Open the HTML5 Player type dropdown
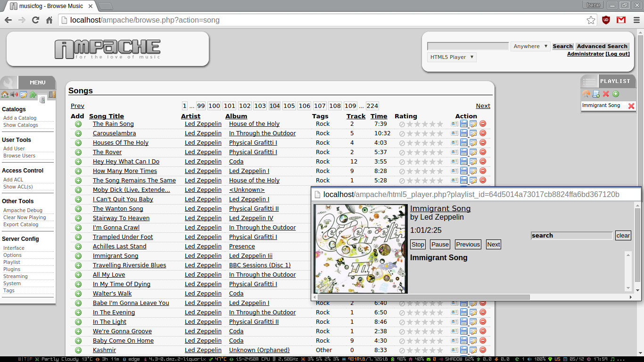Screen dimensions: 644x362 (x=452, y=57)
